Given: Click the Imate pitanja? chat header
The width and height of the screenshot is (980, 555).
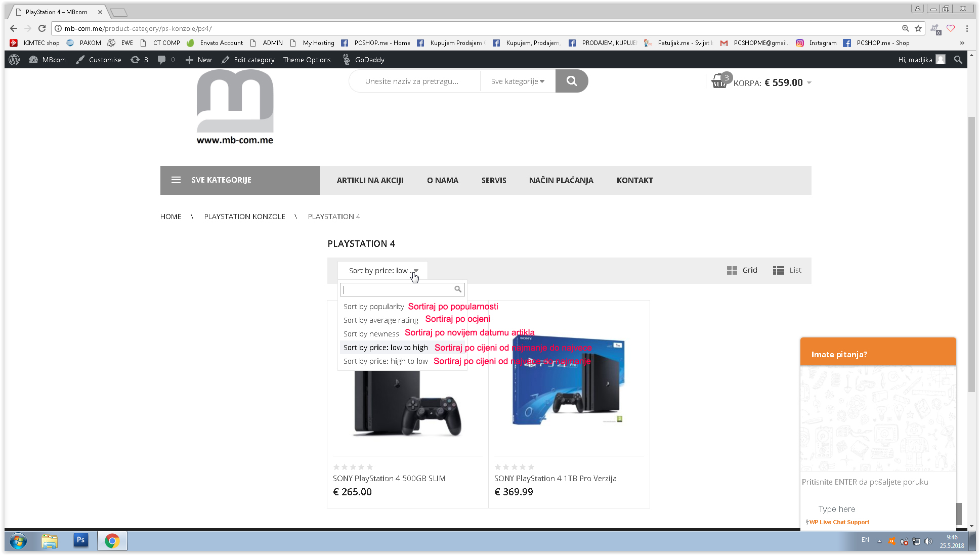Looking at the screenshot, I should click(878, 352).
